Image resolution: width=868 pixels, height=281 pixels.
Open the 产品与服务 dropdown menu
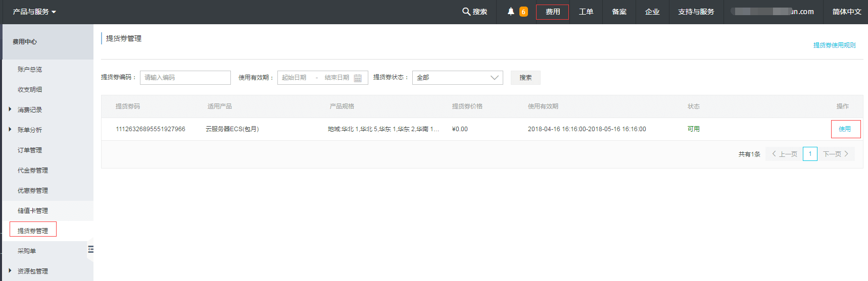pyautogui.click(x=34, y=12)
